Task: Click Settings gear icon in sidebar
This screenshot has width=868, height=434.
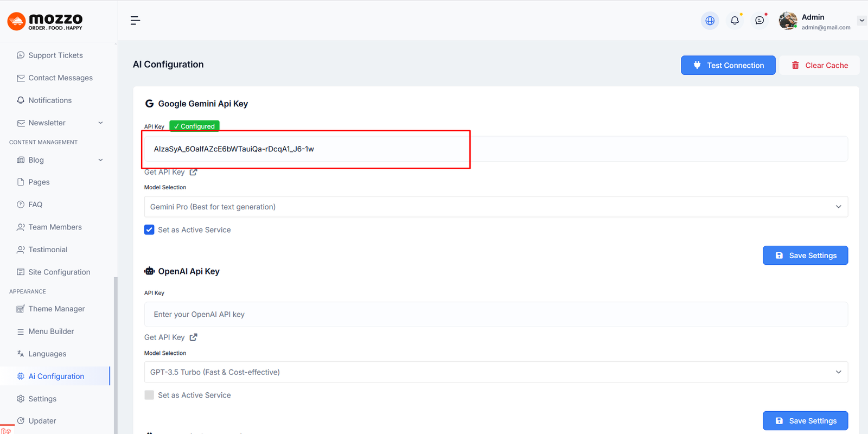Action: coord(21,399)
